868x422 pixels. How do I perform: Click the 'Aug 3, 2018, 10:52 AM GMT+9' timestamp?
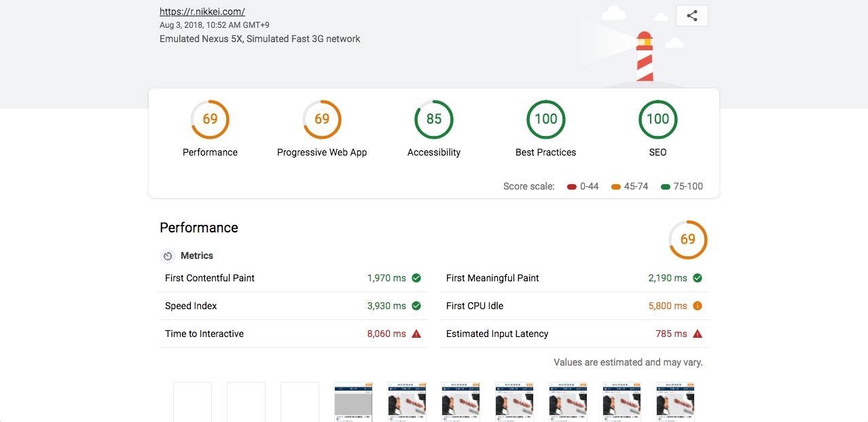213,25
